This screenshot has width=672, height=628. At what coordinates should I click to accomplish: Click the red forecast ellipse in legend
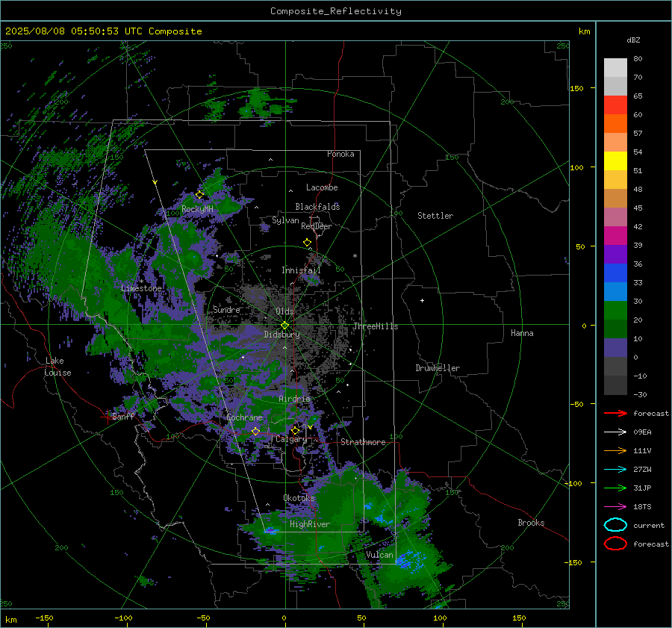pos(615,544)
